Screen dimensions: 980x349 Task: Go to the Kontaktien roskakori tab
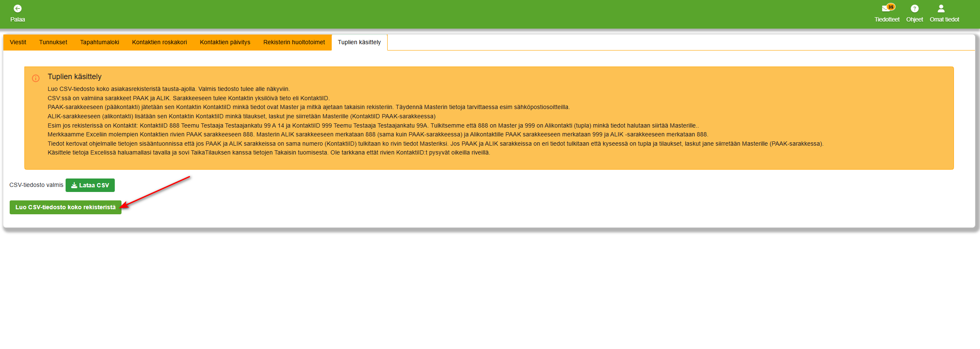(159, 42)
